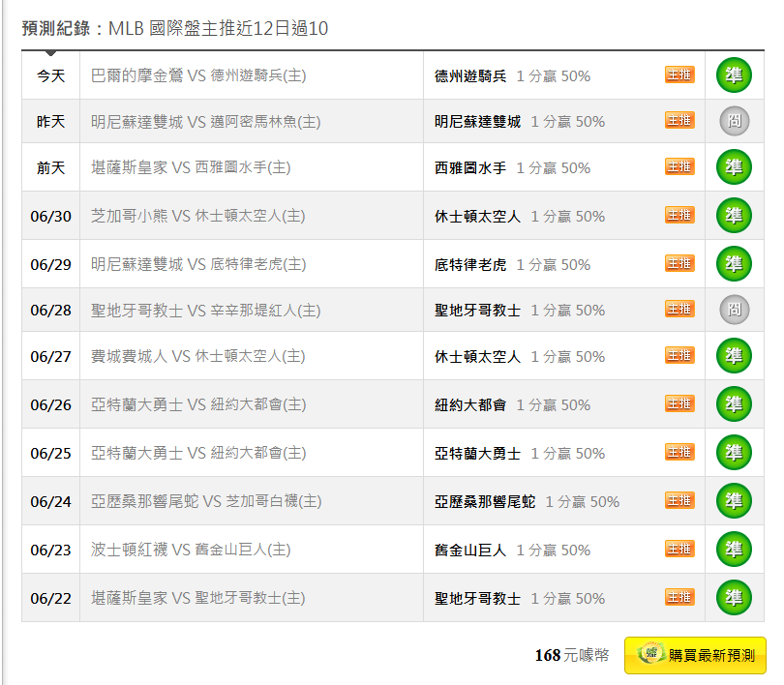Click the green 準 icon in 06/29 row
784x685 pixels.
click(x=734, y=264)
